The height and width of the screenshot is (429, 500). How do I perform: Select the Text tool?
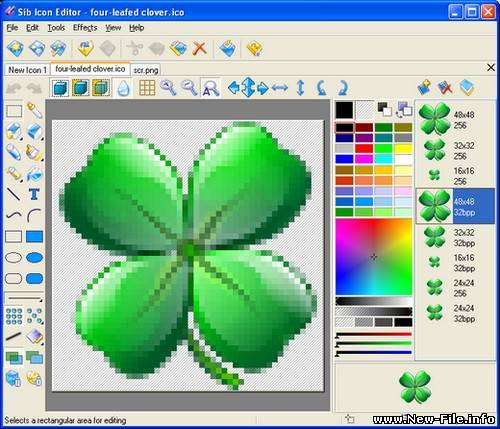pos(34,194)
